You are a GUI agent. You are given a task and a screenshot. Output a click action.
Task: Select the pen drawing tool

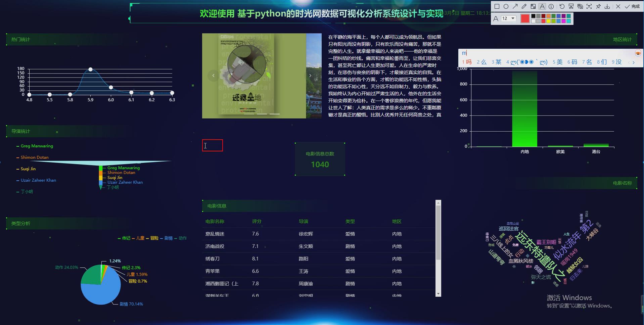(x=524, y=7)
